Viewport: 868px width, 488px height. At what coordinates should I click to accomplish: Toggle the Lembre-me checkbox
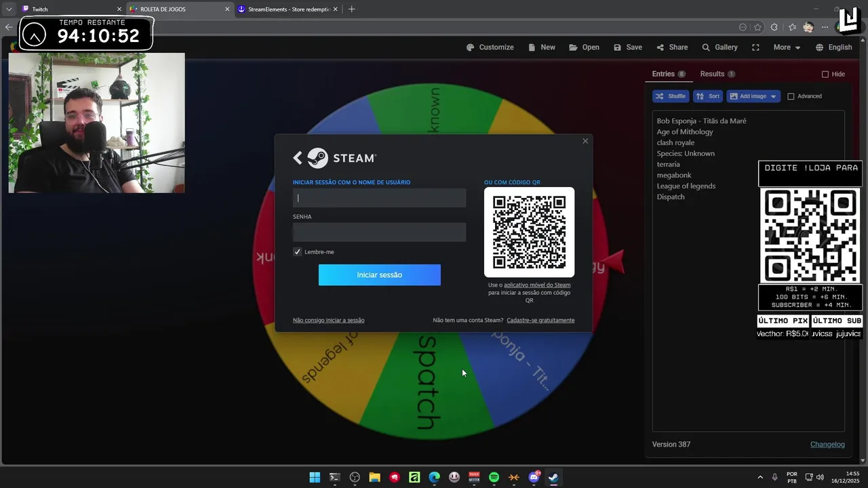pos(297,251)
